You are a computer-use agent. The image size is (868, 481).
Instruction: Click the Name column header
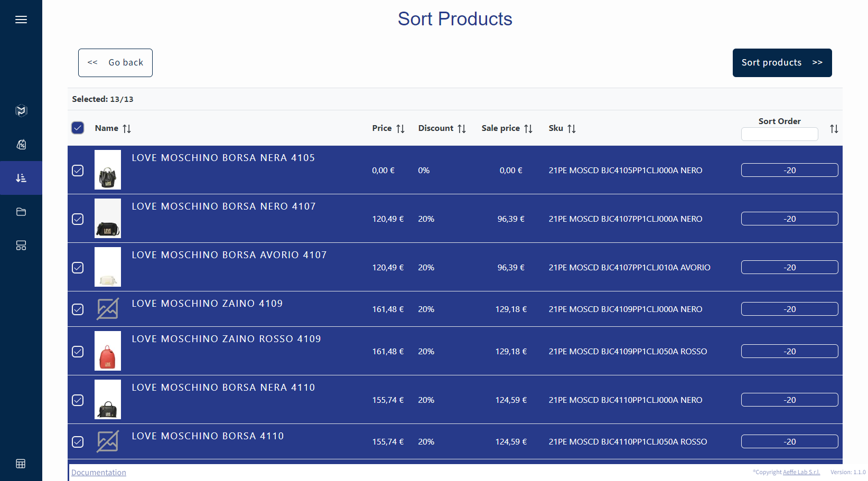(x=107, y=128)
